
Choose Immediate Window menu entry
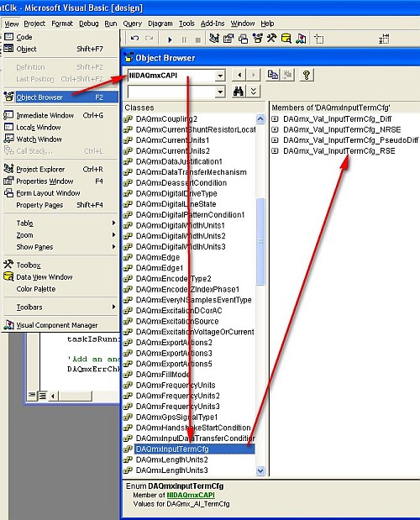pyautogui.click(x=60, y=115)
